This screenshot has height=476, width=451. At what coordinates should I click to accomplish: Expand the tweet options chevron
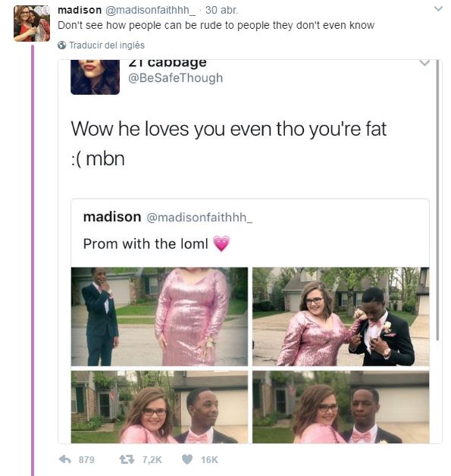click(x=438, y=9)
